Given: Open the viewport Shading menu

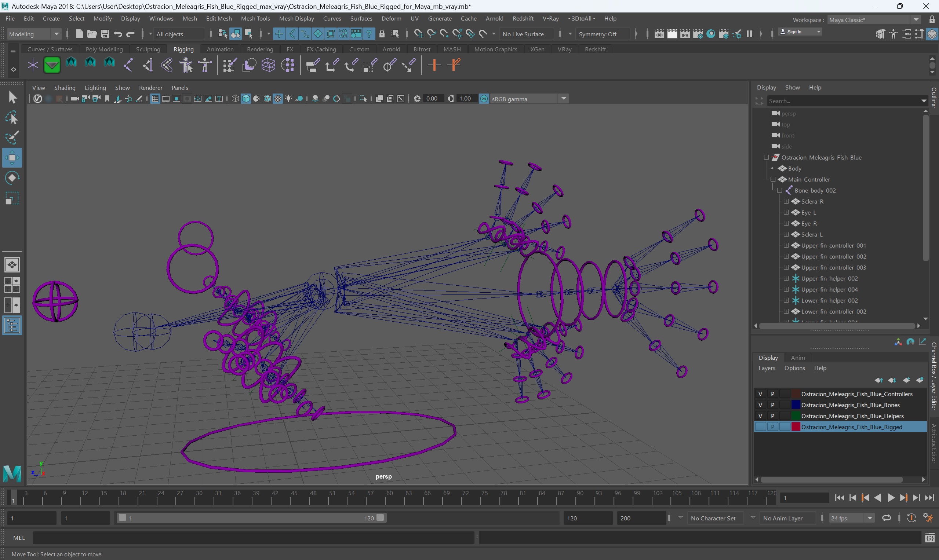Looking at the screenshot, I should (65, 88).
